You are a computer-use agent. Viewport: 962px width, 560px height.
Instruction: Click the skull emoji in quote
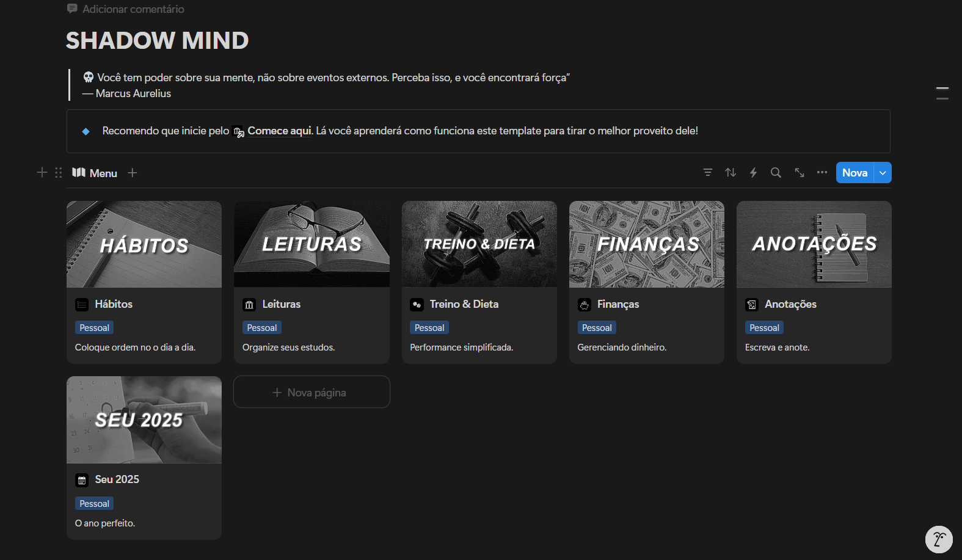[x=89, y=77]
